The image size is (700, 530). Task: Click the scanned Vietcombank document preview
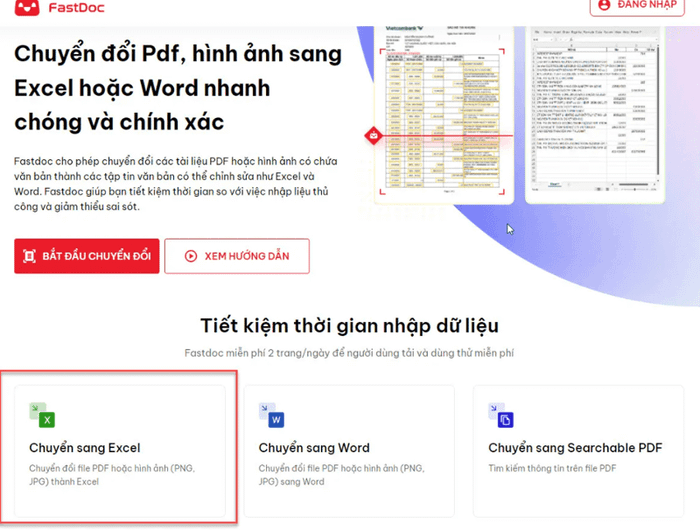click(x=444, y=115)
